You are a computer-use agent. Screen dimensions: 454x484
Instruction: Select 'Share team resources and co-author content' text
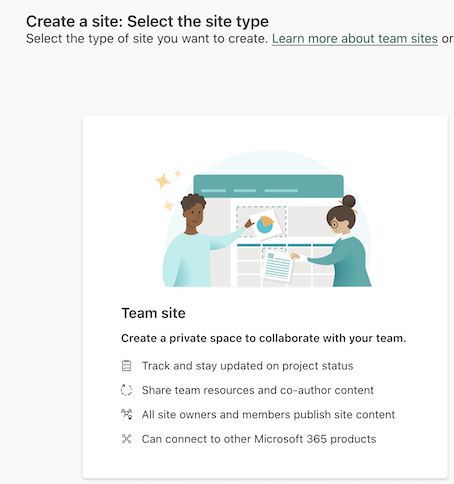point(258,390)
